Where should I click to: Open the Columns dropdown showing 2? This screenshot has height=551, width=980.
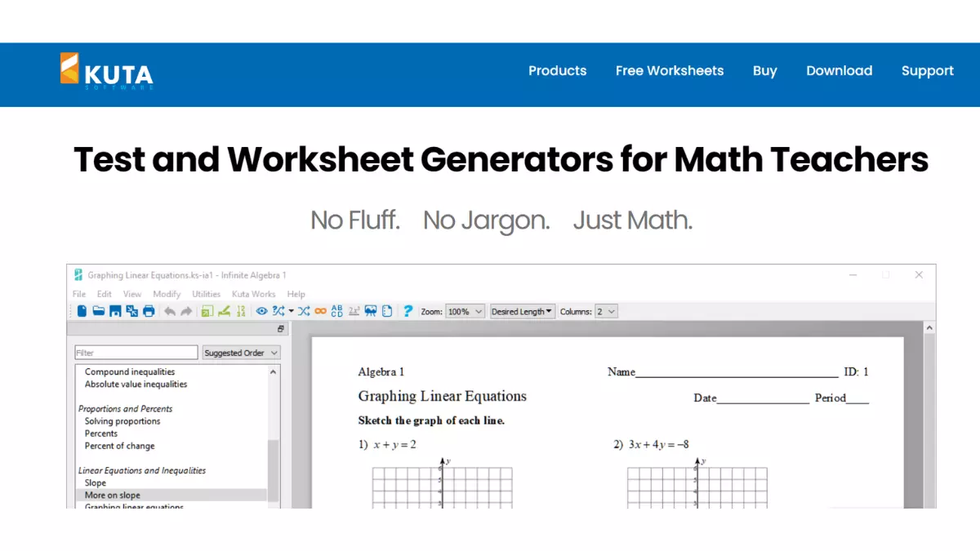tap(606, 311)
